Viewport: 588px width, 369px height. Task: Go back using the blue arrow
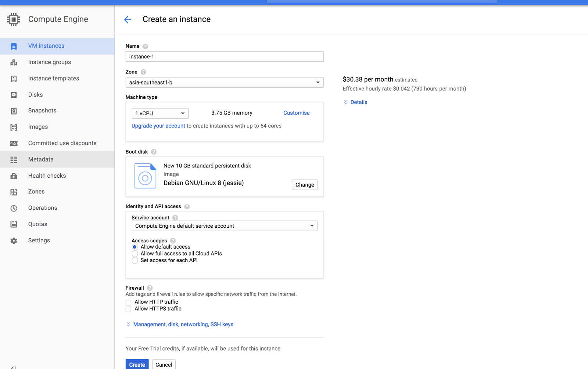tap(128, 19)
